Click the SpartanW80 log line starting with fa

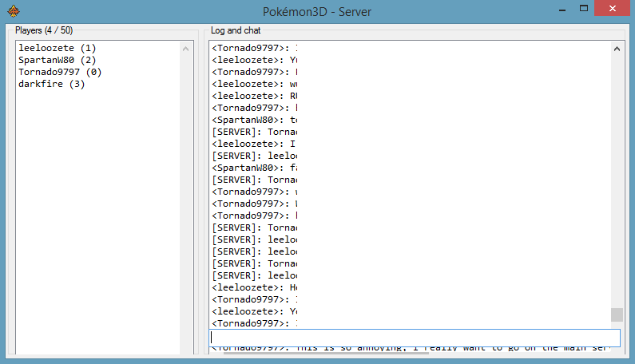[254, 168]
